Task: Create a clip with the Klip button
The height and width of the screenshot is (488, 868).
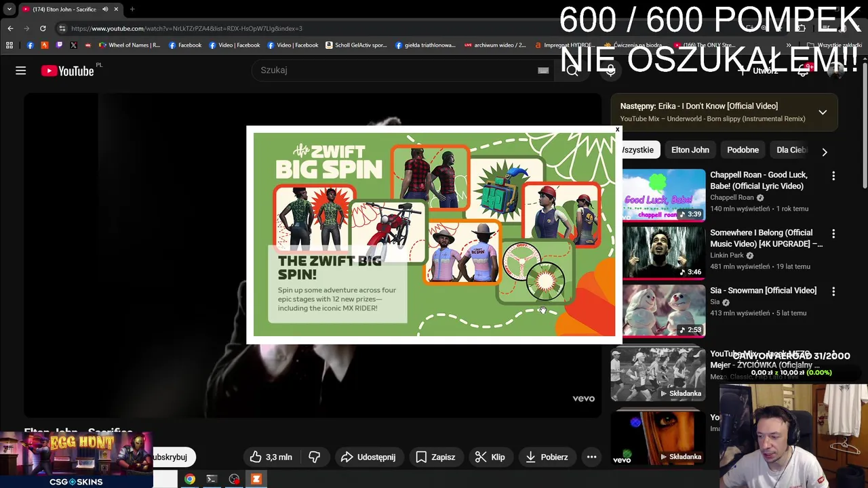Action: (490, 457)
